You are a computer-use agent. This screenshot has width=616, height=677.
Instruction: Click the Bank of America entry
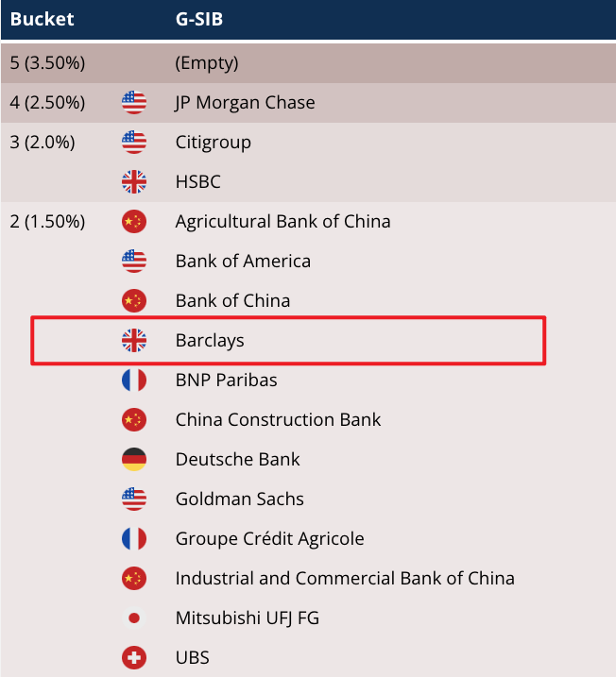pos(243,262)
